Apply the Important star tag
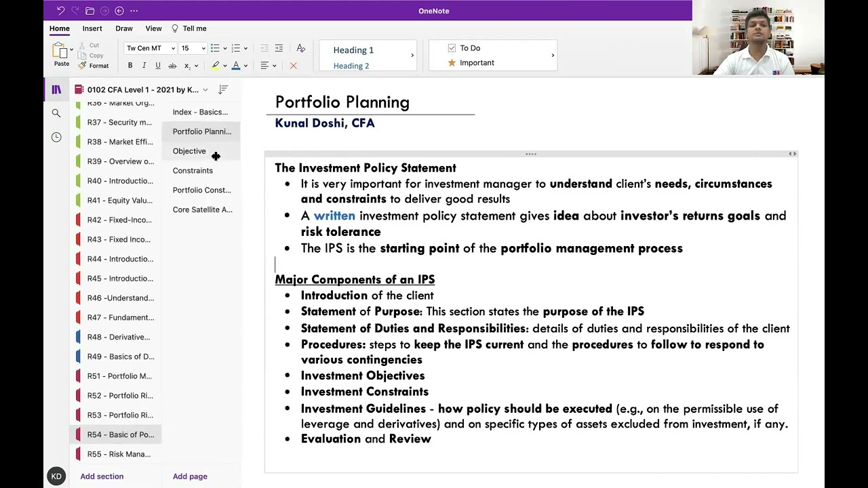 pos(471,62)
